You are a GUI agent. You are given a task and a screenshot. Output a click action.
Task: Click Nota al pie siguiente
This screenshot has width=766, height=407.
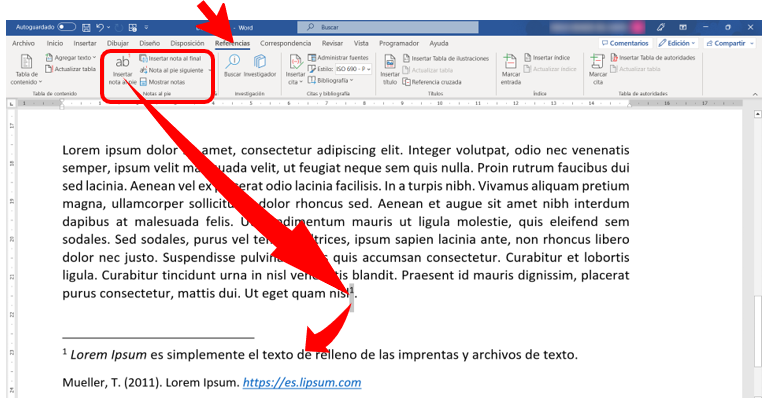[171, 70]
